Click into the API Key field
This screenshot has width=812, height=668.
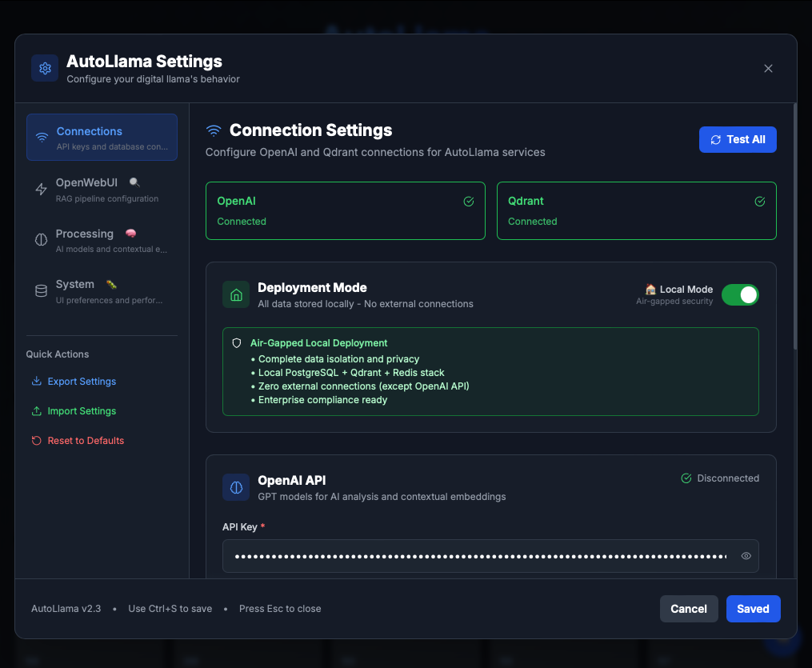coord(490,556)
